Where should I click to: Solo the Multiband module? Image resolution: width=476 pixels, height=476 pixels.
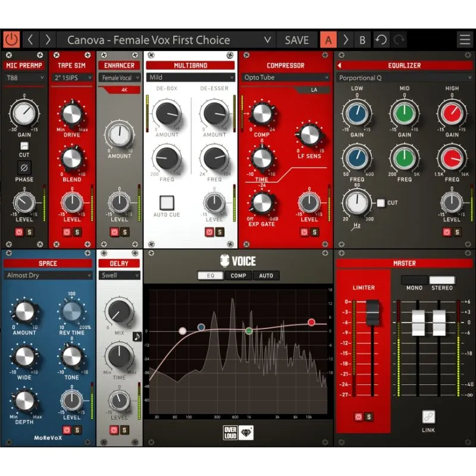click(220, 232)
